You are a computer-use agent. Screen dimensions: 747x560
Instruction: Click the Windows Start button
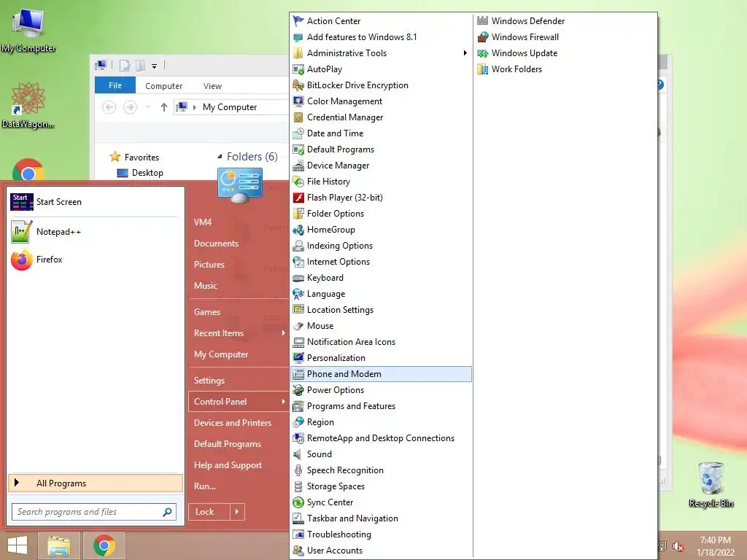pyautogui.click(x=18, y=545)
